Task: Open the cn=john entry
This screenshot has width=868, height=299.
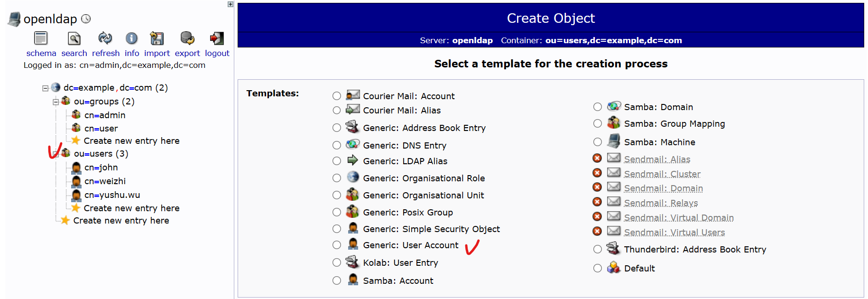Action: coord(101,168)
